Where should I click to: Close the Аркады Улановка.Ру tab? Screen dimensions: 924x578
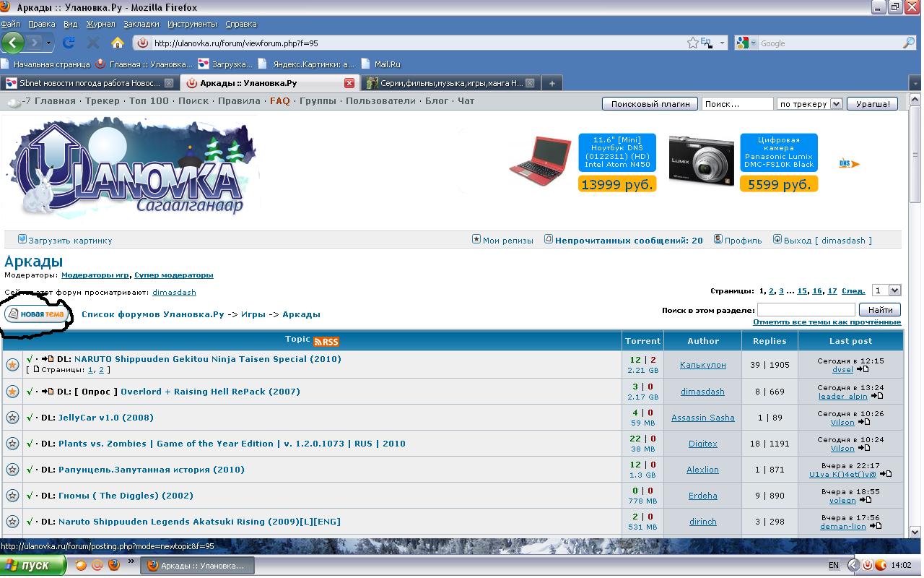[349, 83]
